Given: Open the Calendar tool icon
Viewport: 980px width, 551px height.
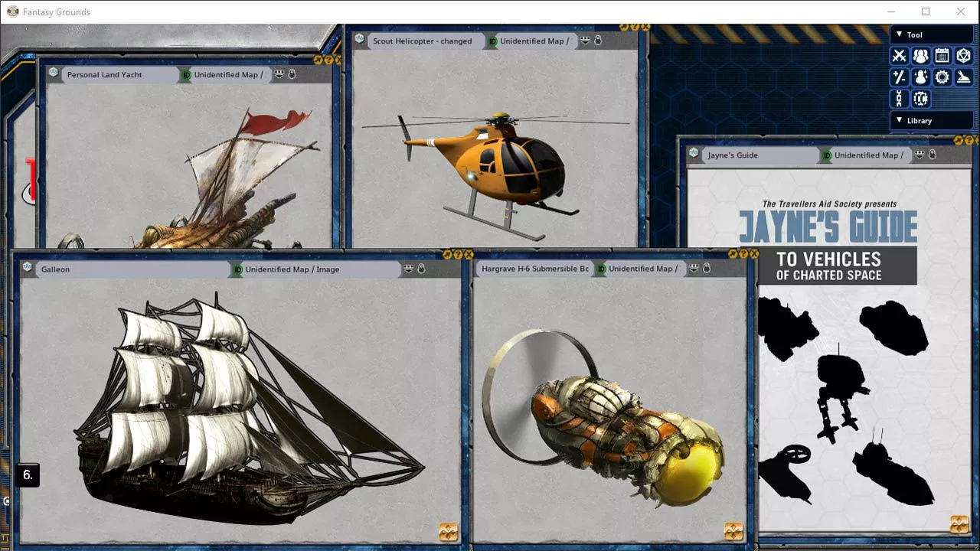Looking at the screenshot, I should click(x=942, y=56).
